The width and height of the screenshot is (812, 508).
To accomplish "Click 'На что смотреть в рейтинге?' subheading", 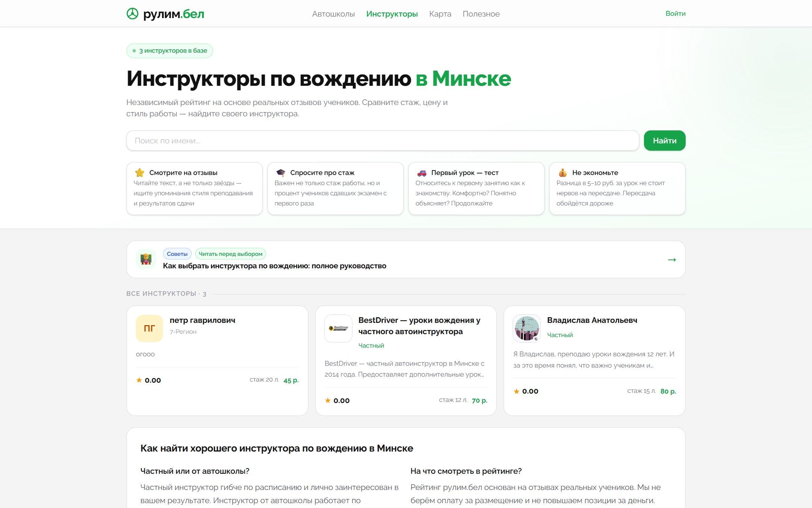I will click(x=466, y=471).
